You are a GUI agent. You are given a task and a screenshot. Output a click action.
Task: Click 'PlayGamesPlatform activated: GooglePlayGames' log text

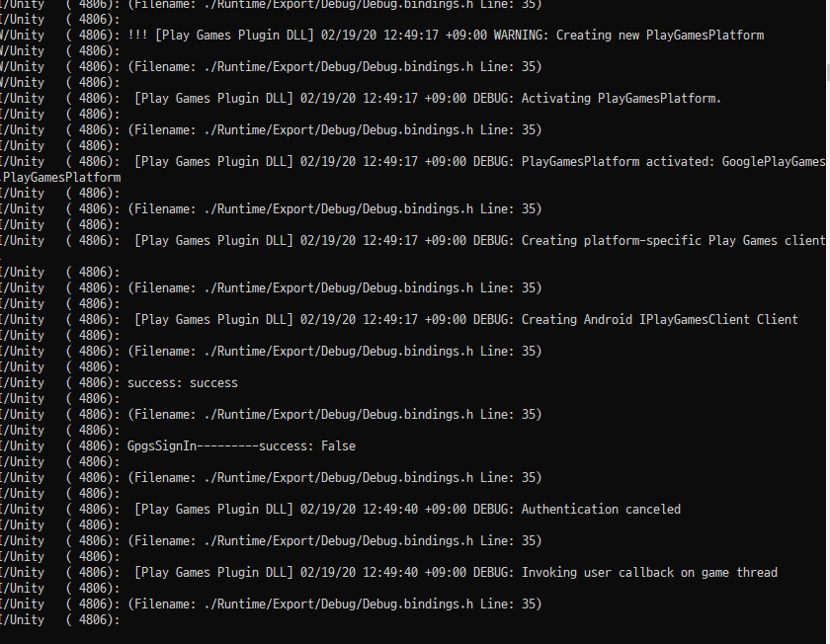coord(673,162)
